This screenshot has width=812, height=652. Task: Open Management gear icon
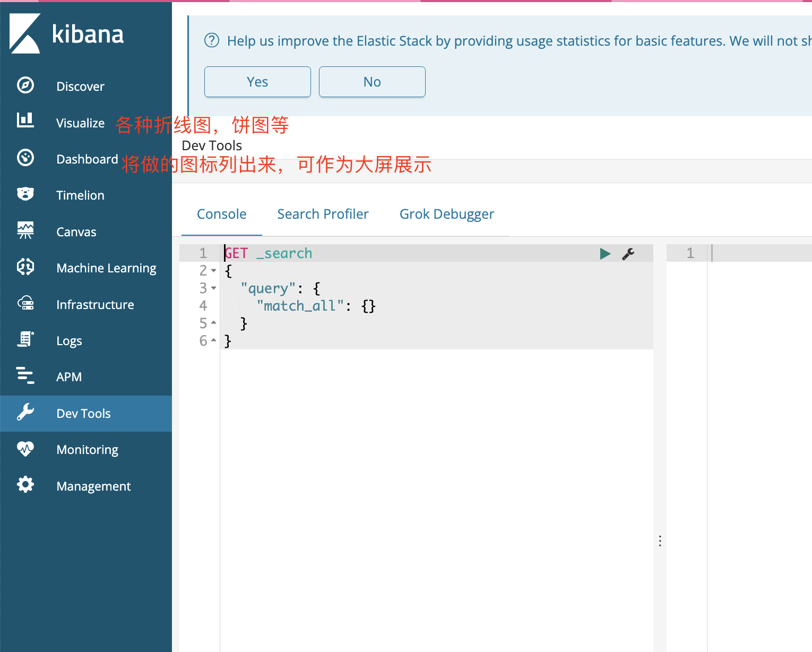[x=25, y=485]
